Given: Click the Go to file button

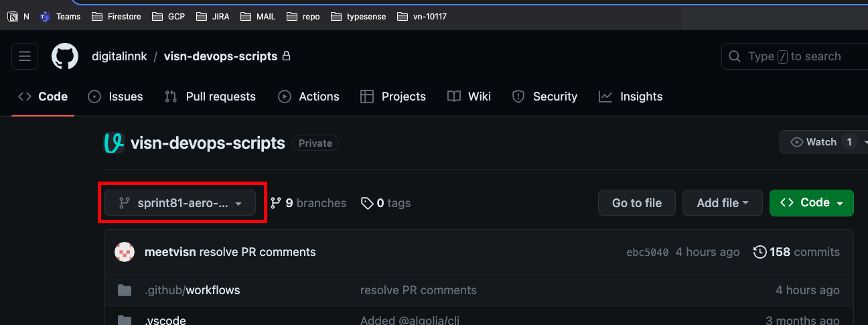Looking at the screenshot, I should pyautogui.click(x=637, y=203).
